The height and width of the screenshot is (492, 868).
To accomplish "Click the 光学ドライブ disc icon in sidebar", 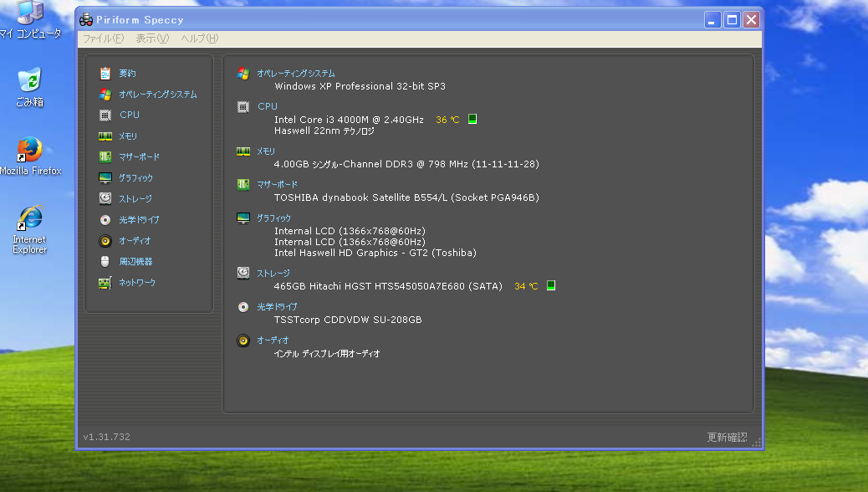I will click(105, 220).
